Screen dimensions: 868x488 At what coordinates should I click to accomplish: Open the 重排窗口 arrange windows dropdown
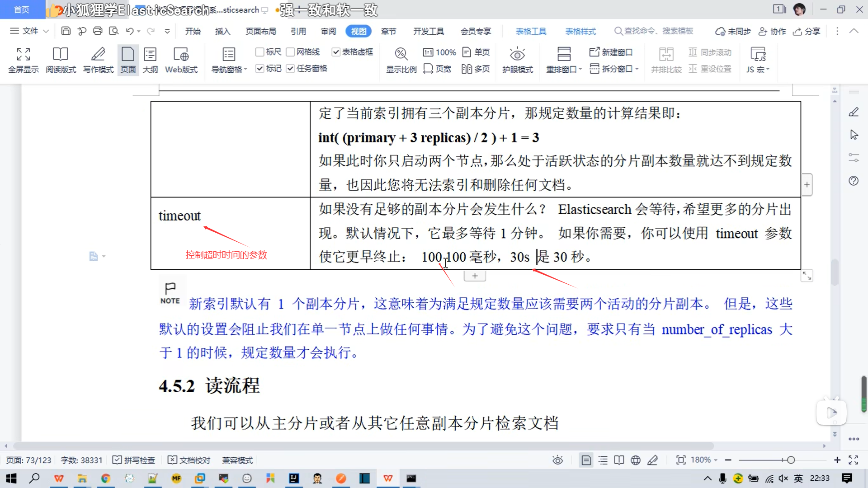click(x=580, y=70)
